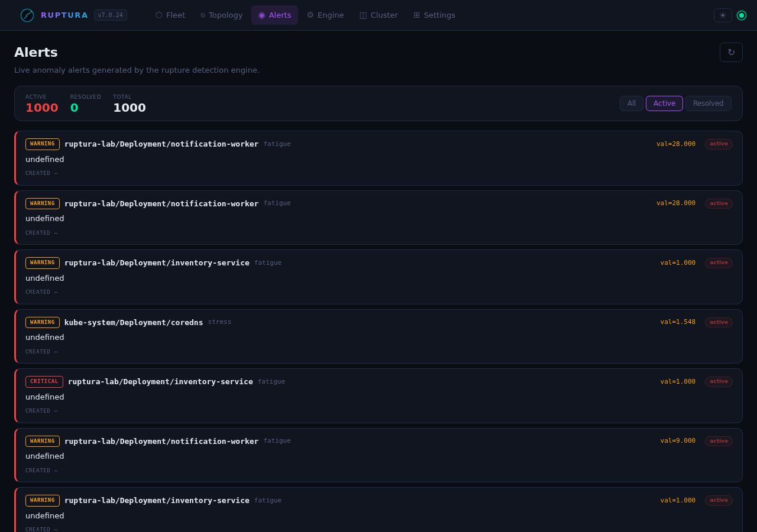Screen dimensions: 757x532
Task: Click the total alert count 1000
Action: (130, 108)
